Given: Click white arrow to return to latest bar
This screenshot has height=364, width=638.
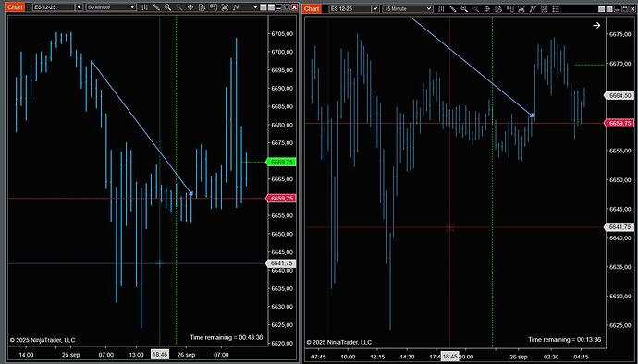Looking at the screenshot, I should tap(596, 25).
